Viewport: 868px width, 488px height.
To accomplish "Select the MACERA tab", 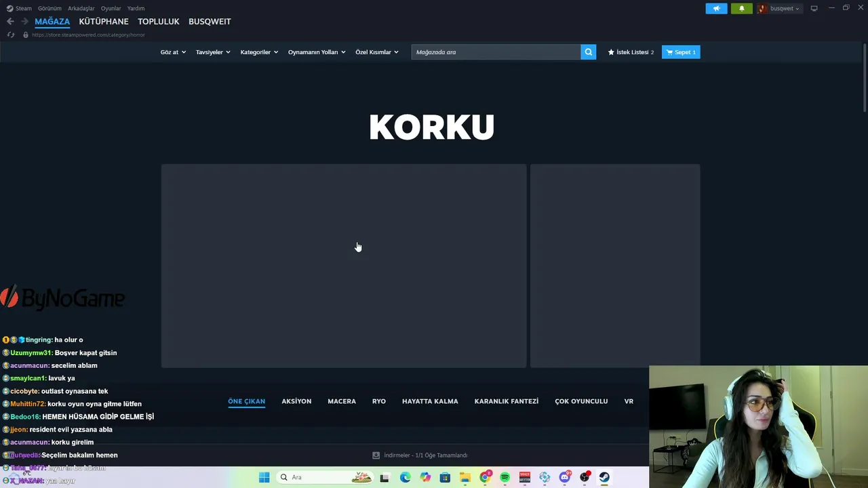I will (342, 401).
